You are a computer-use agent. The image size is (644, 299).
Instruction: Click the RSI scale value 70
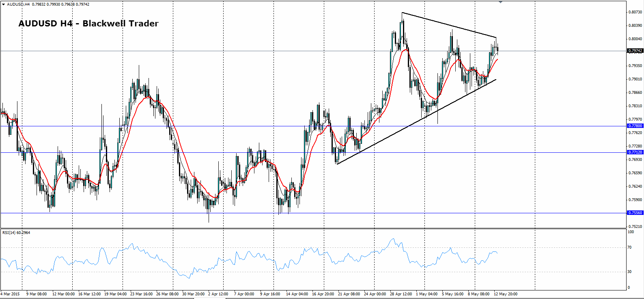[630, 247]
